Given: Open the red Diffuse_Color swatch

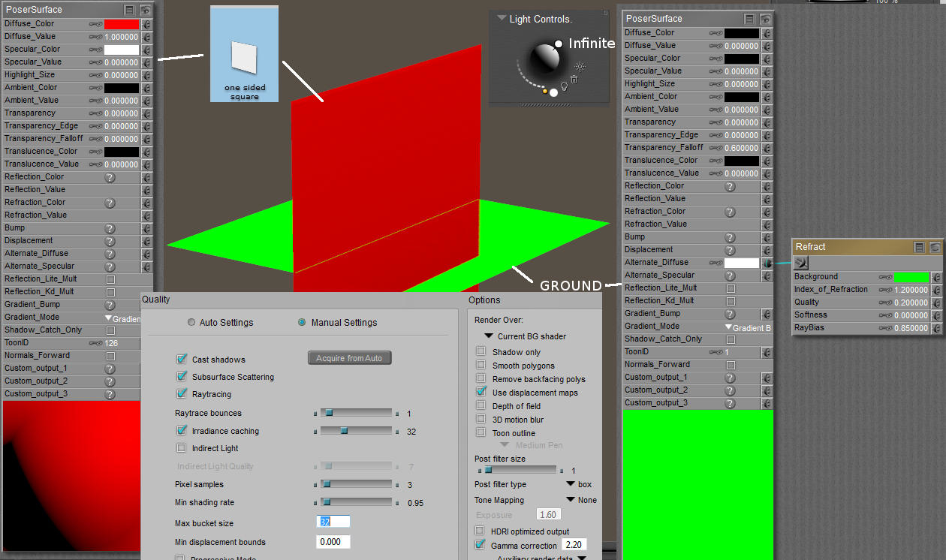Looking at the screenshot, I should click(x=122, y=24).
